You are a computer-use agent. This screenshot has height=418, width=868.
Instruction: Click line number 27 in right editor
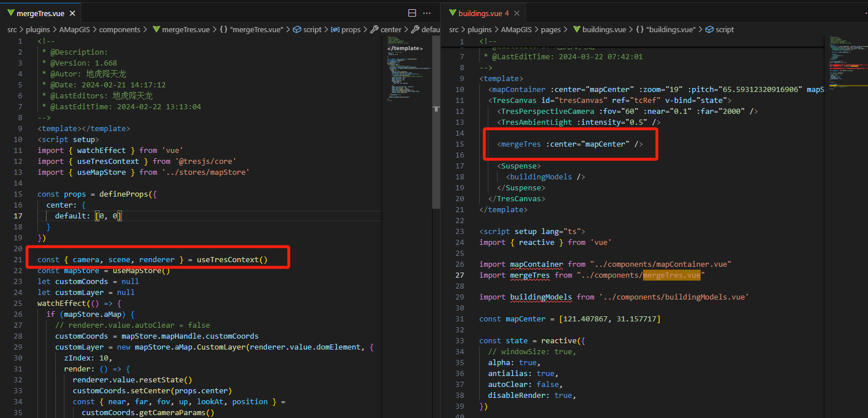pos(458,275)
